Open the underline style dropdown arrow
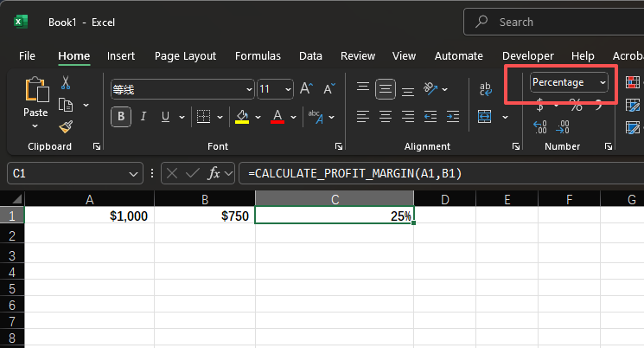The width and height of the screenshot is (644, 348). coord(182,117)
